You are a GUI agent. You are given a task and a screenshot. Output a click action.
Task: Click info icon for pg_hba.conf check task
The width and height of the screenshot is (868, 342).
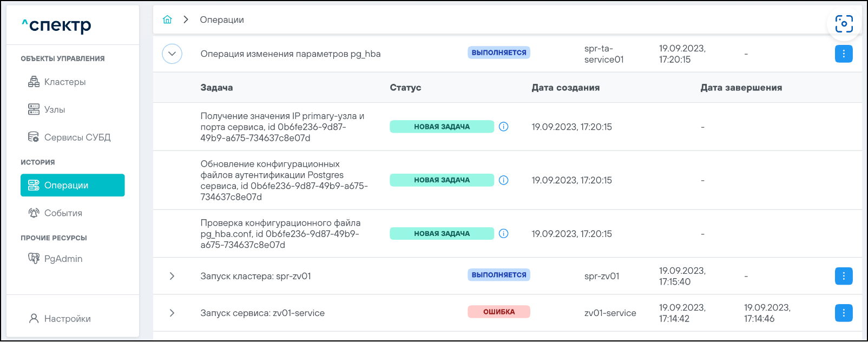point(503,234)
